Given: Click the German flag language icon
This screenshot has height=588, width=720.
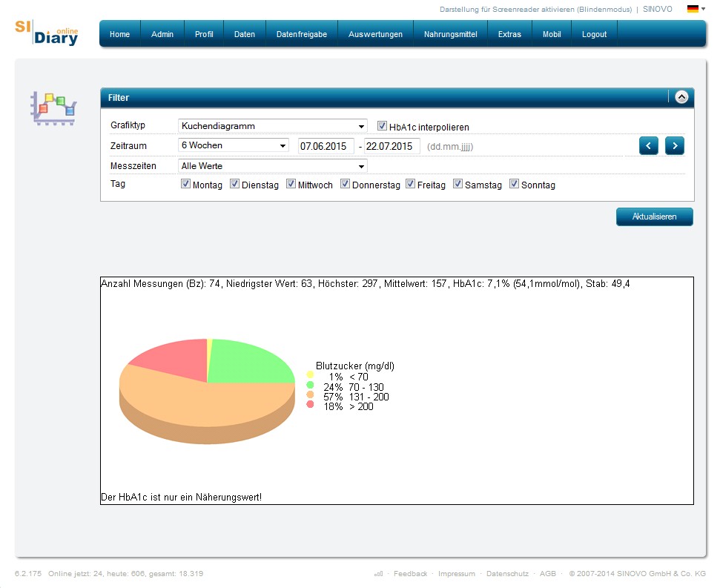Looking at the screenshot, I should click(693, 10).
